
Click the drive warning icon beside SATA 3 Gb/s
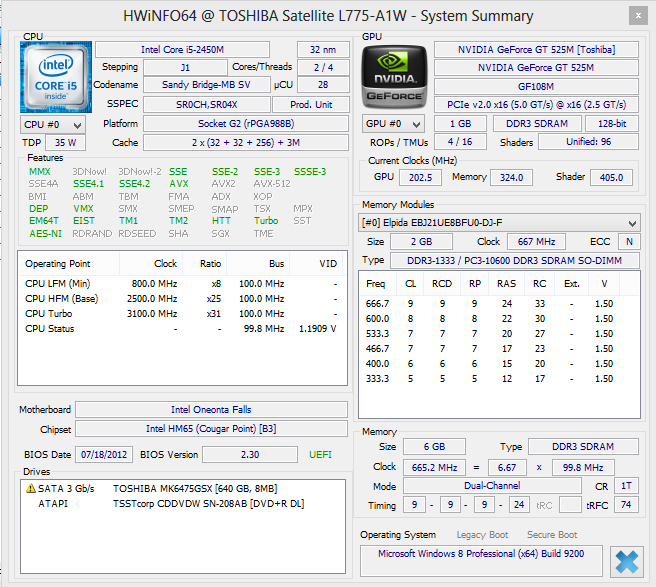tap(31, 488)
